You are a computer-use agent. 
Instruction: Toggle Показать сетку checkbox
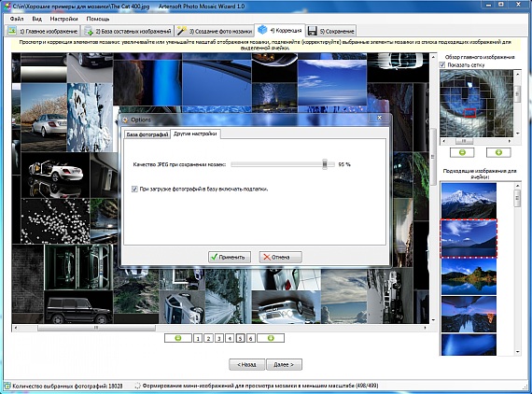(x=442, y=64)
